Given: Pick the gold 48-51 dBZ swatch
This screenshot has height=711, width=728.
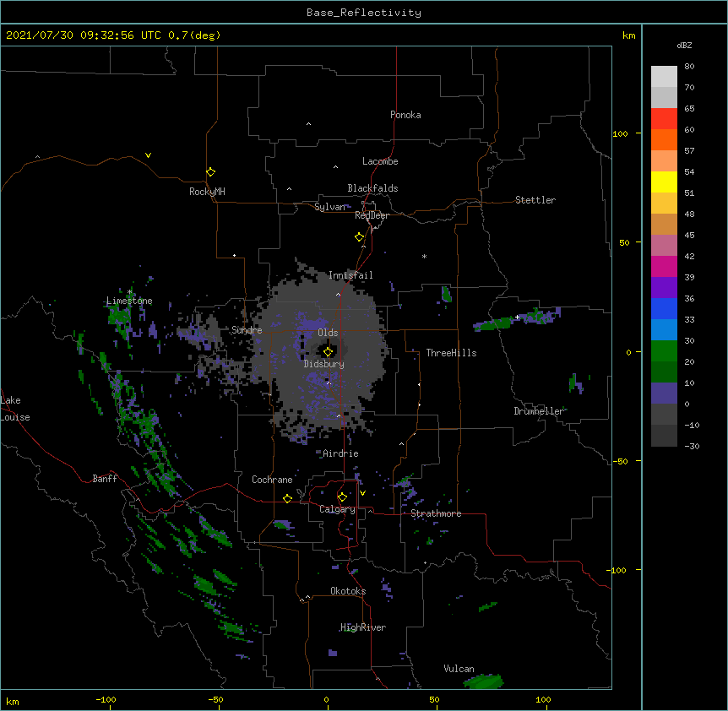Looking at the screenshot, I should click(664, 204).
